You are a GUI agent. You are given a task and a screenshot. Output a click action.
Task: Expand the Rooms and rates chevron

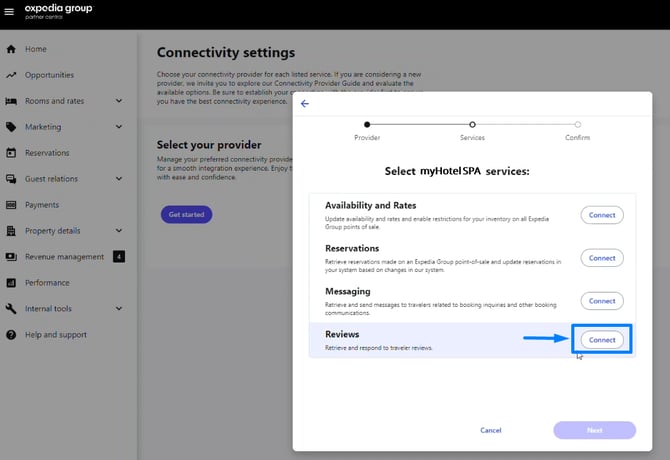point(119,101)
